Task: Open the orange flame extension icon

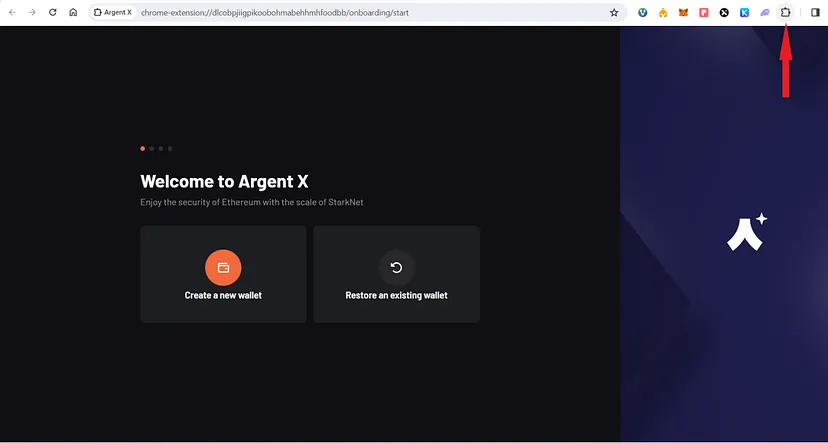Action: tap(662, 13)
